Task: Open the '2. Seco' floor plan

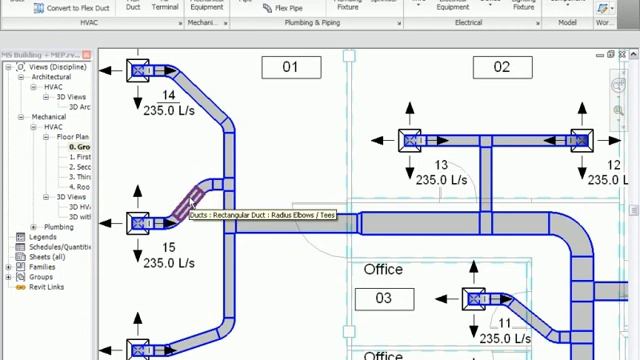Action: tap(80, 167)
